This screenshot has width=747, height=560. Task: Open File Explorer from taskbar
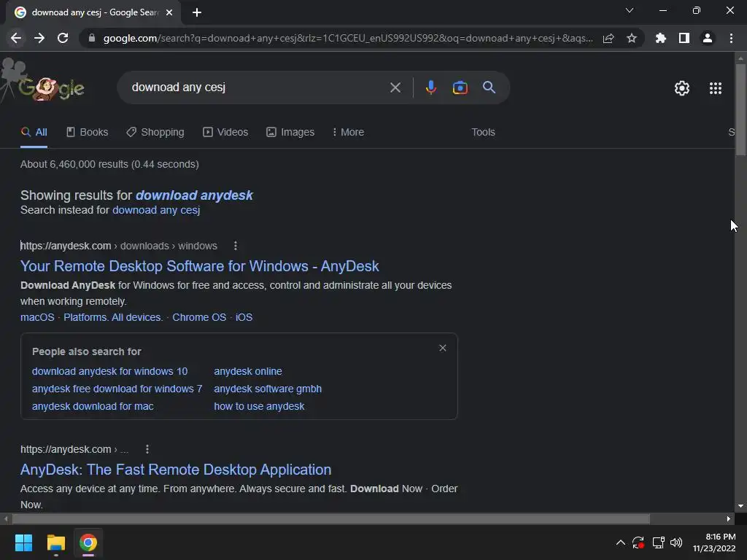[x=55, y=542]
